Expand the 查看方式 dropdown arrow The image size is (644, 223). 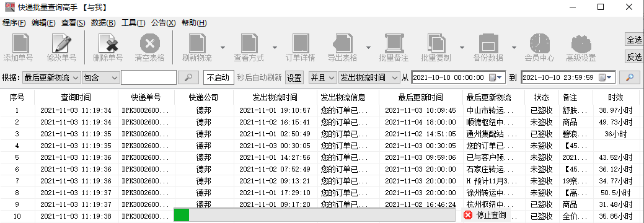tap(275, 48)
